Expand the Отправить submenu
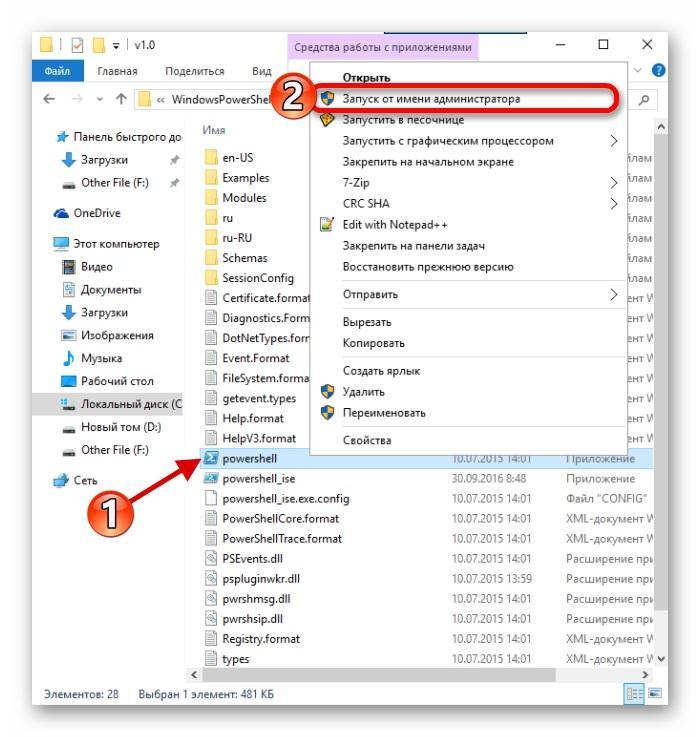Screen dimensions: 700x737 pos(613,294)
